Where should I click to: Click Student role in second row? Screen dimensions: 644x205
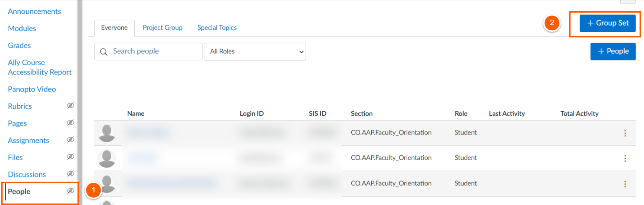466,158
